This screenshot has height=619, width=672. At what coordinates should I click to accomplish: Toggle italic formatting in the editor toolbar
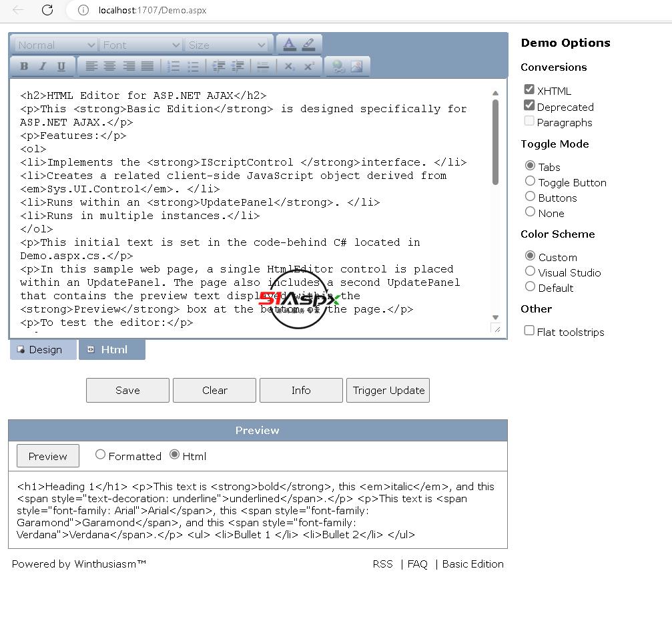(43, 67)
